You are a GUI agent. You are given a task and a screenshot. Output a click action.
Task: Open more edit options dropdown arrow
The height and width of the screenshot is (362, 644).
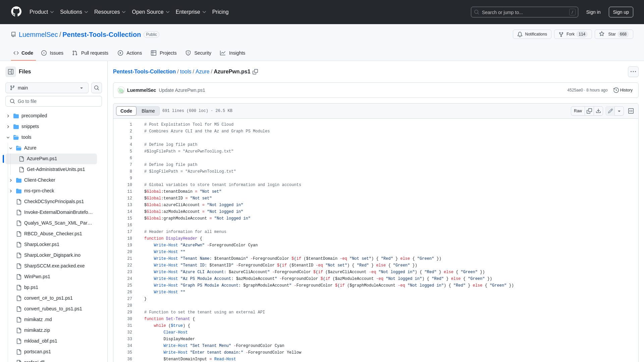[x=619, y=111]
